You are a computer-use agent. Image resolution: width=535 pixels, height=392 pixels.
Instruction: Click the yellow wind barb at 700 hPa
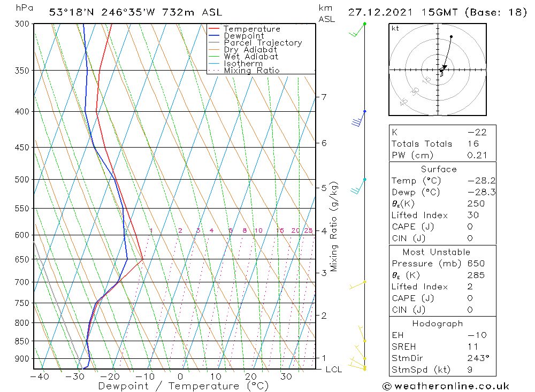click(x=357, y=285)
